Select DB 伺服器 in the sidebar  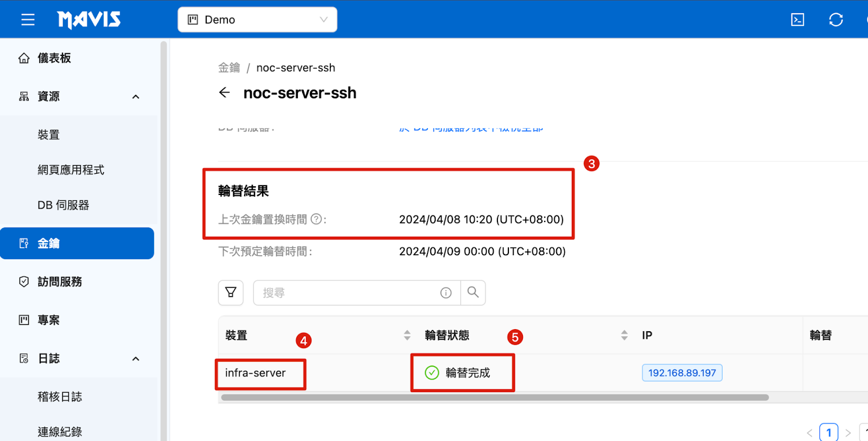(63, 205)
